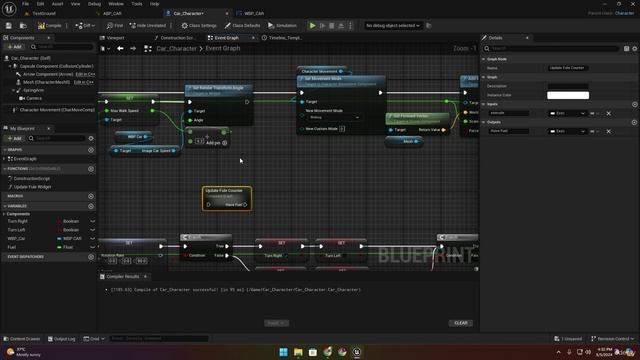Expand EventGraph in Graphs list
Image resolution: width=640 pixels, height=360 pixels.
[x=4, y=159]
